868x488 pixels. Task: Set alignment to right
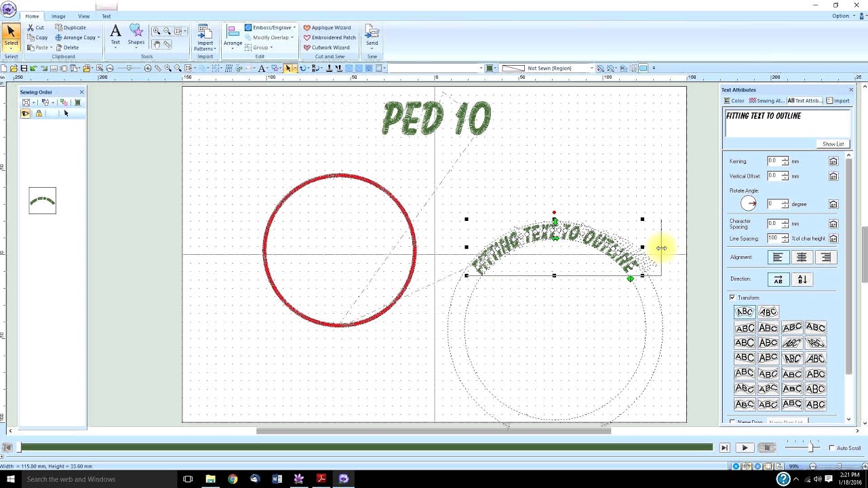pos(825,258)
